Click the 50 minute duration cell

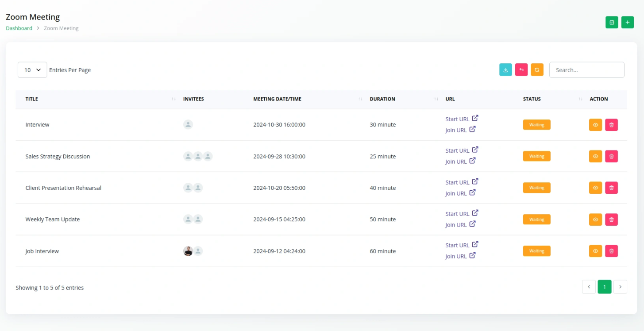pos(383,219)
